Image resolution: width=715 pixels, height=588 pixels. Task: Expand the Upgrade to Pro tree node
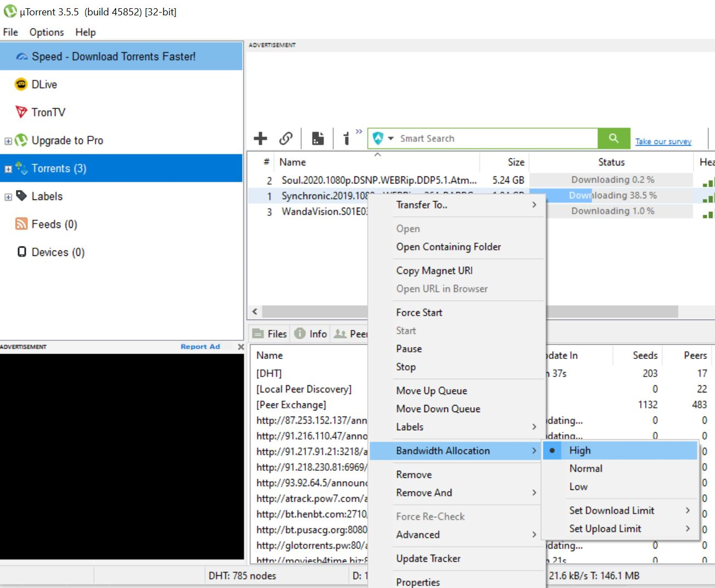8,141
